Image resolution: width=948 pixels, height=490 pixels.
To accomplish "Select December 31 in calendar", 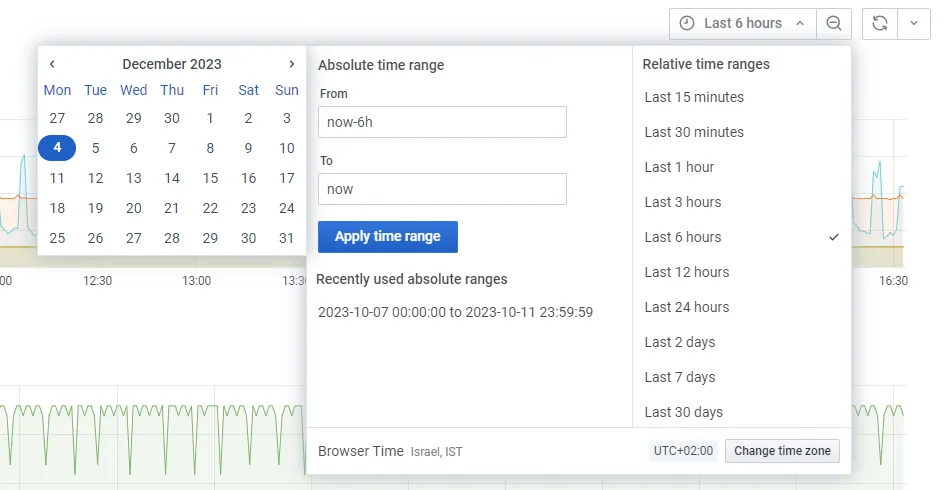I will [287, 238].
